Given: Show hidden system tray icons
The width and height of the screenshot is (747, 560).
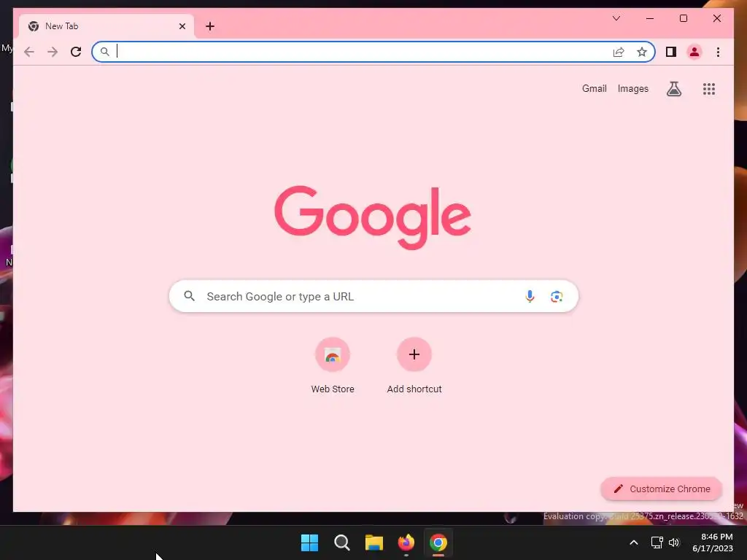Looking at the screenshot, I should point(634,542).
